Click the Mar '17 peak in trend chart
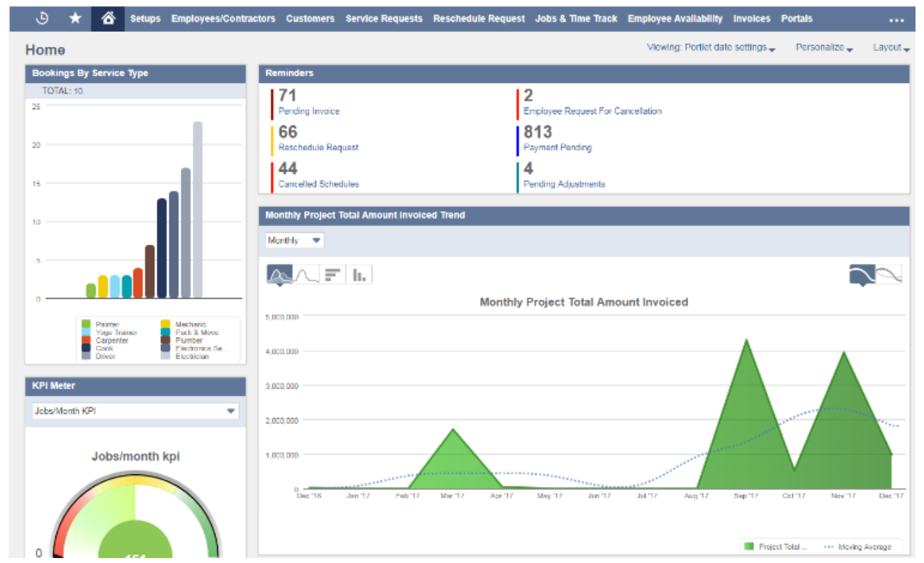This screenshot has height=563, width=924. pos(452,430)
